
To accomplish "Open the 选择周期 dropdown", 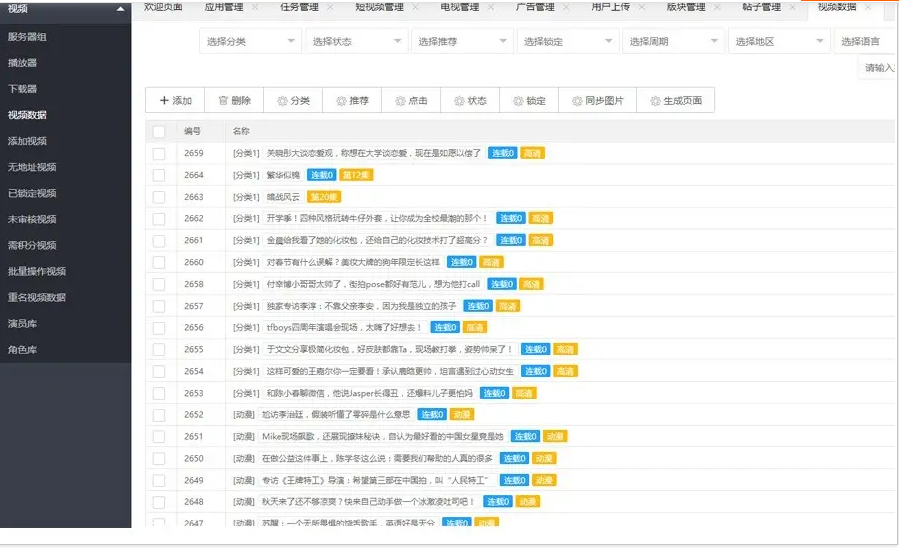I will [x=674, y=41].
